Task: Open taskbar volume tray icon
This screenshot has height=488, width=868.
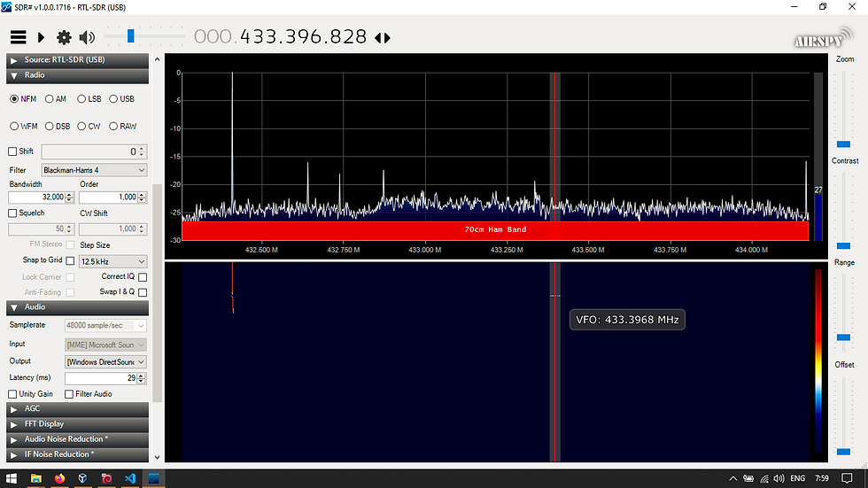Action: pyautogui.click(x=779, y=478)
